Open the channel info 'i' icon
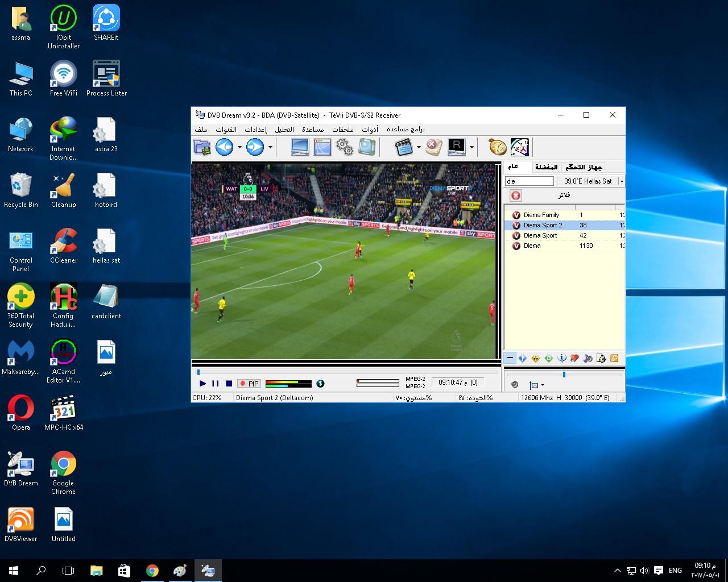This screenshot has height=582, width=728. point(562,358)
